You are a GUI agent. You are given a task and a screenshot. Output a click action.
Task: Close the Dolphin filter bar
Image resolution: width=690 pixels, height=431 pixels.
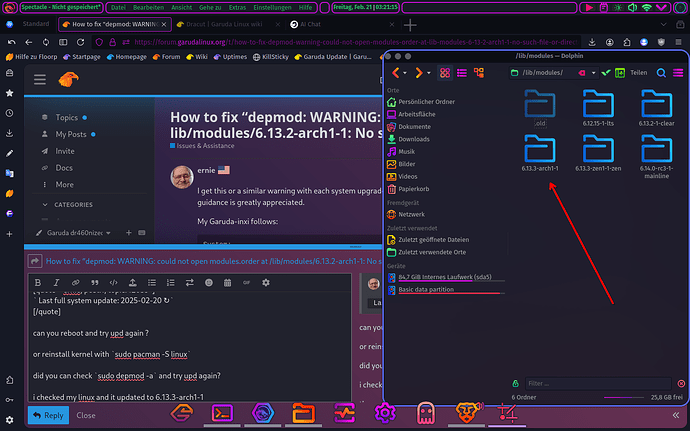681,384
